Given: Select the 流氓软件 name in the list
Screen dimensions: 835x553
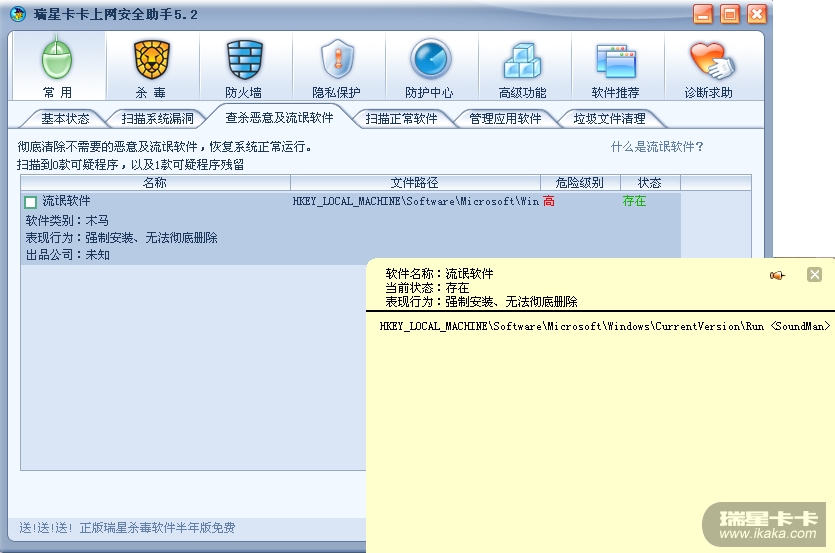Looking at the screenshot, I should 67,201.
